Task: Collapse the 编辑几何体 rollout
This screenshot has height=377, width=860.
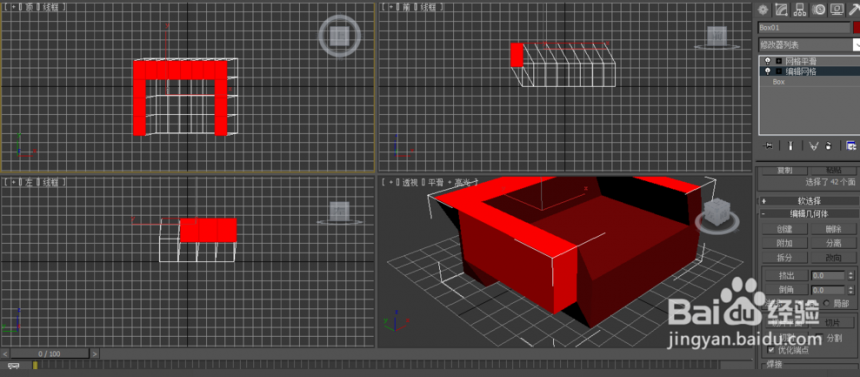Action: pos(808,213)
